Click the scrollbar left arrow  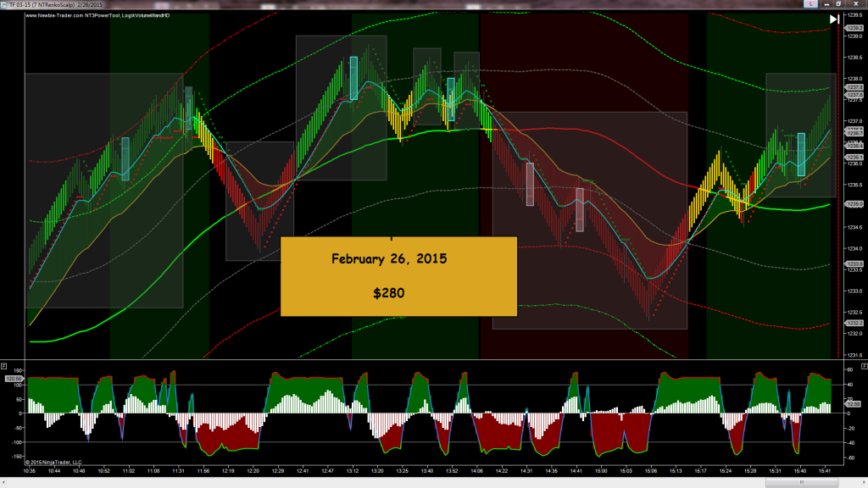(x=3, y=483)
